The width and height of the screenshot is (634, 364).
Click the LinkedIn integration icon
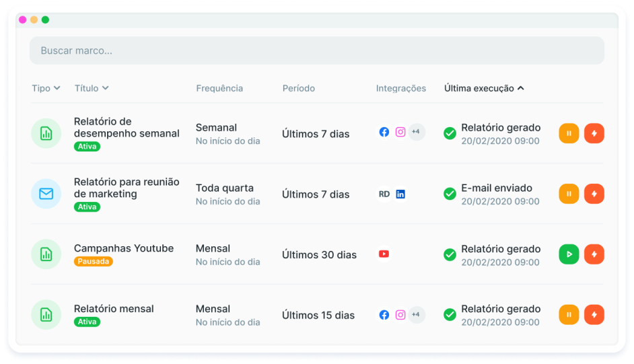coord(400,194)
